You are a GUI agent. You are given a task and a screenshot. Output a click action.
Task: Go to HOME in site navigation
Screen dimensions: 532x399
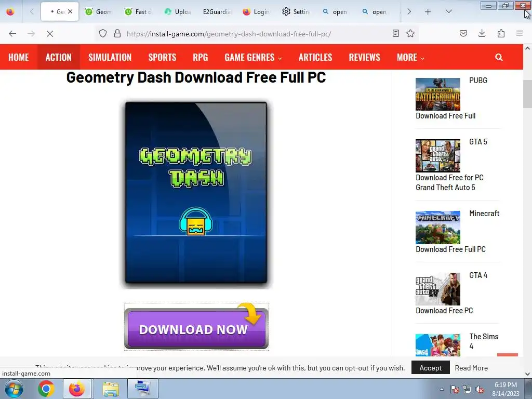pos(19,57)
